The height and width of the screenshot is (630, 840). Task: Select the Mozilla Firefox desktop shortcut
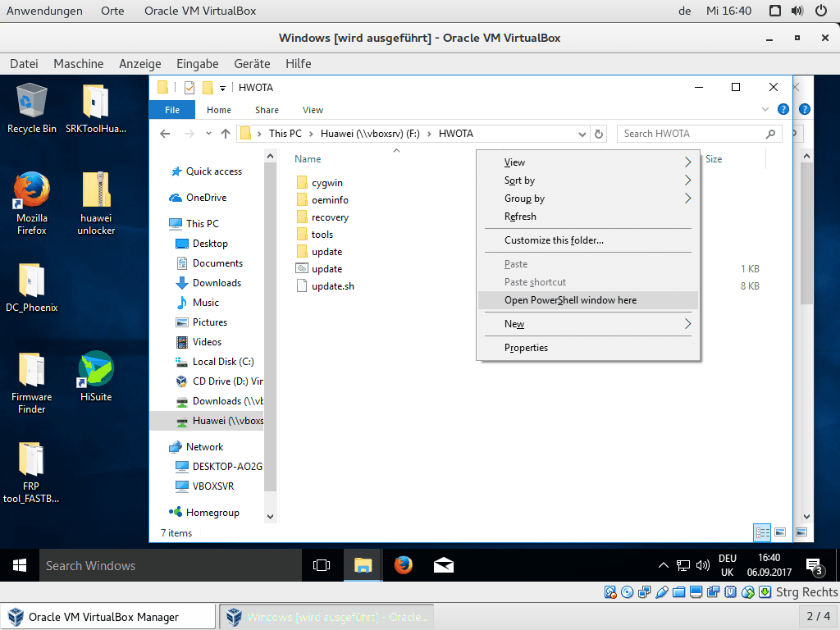pyautogui.click(x=32, y=203)
